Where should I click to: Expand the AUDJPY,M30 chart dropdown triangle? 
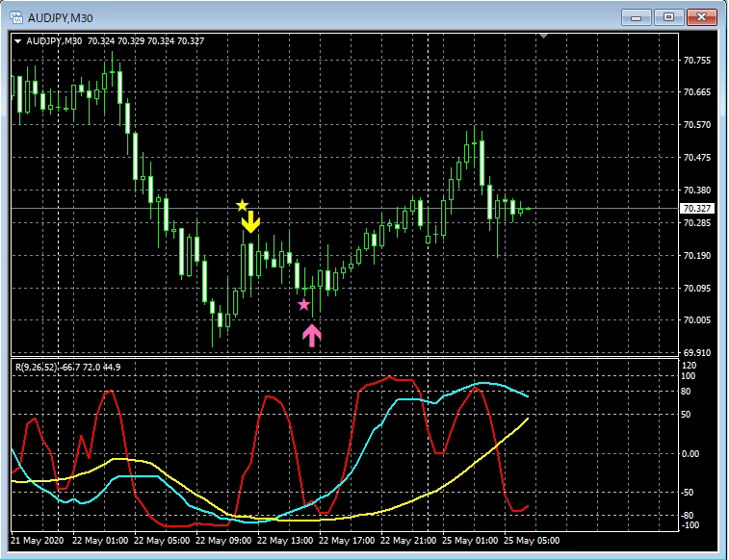[x=17, y=41]
